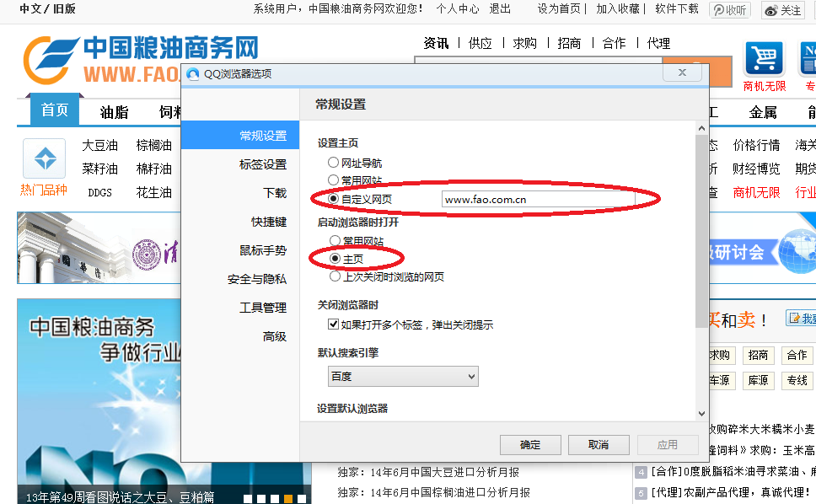816x504 pixels.
Task: Select 上次关闭时浏览的网页 radio button
Action: coord(336,276)
